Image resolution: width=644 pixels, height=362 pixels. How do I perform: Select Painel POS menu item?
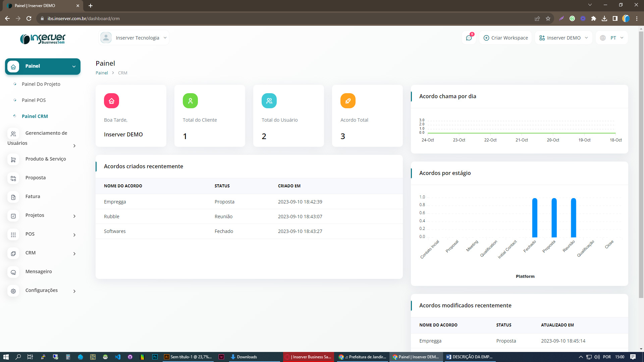point(34,100)
